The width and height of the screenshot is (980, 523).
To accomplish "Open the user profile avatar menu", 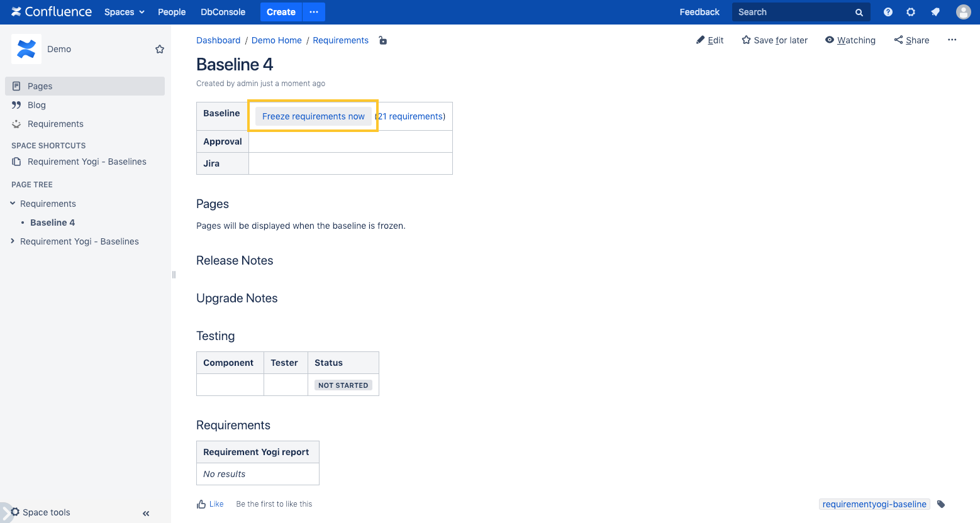I will click(x=963, y=11).
